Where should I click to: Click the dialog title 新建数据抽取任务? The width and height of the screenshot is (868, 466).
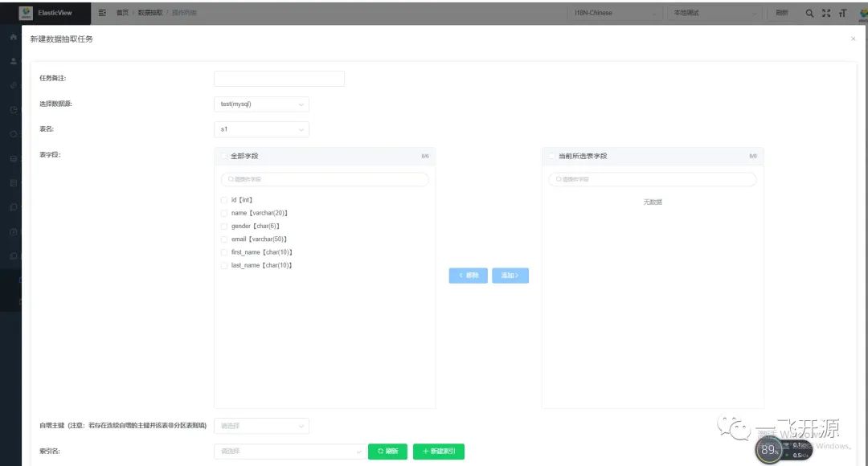coord(61,39)
